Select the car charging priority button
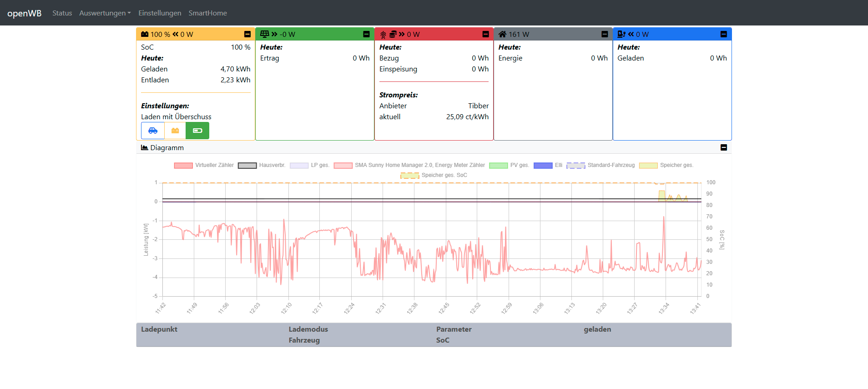This screenshot has width=868, height=389. [x=153, y=131]
